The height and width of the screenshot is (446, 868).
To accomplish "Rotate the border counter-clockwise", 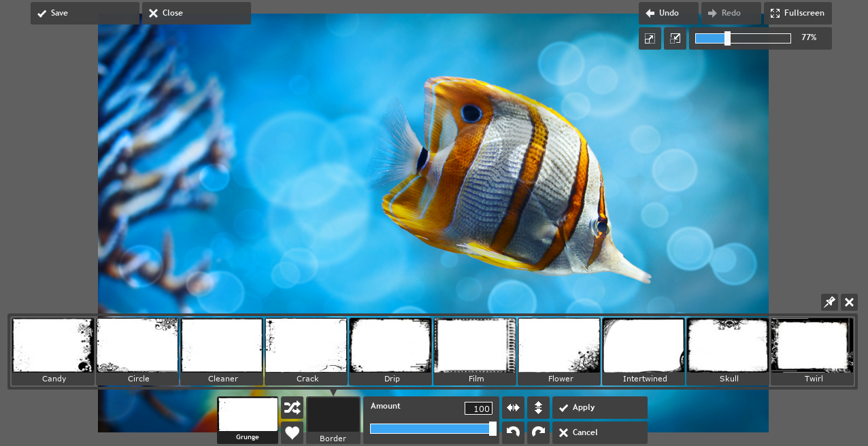I will coord(513,432).
